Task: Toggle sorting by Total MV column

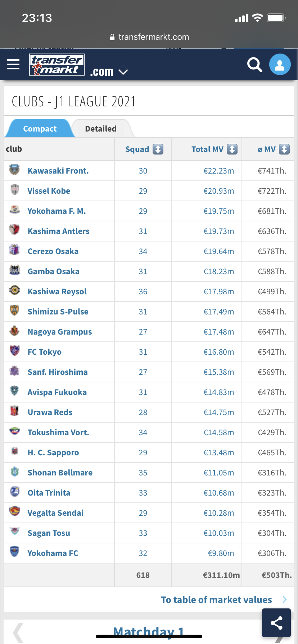Action: pyautogui.click(x=232, y=149)
